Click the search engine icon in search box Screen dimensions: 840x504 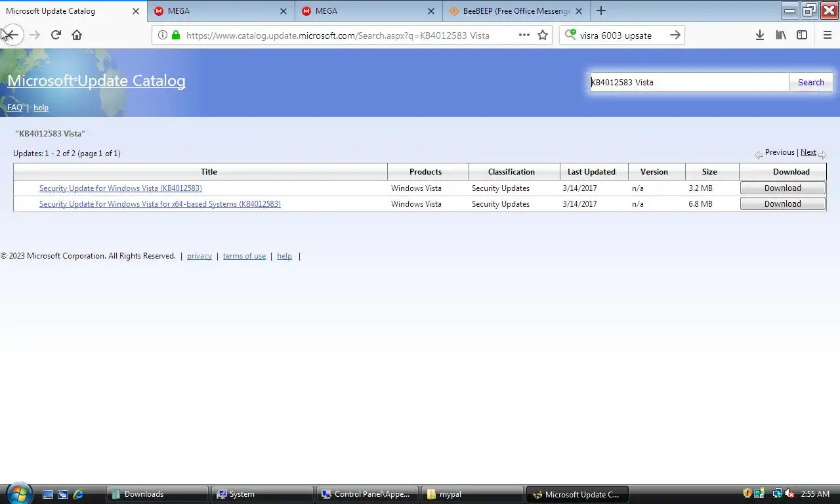(x=570, y=35)
